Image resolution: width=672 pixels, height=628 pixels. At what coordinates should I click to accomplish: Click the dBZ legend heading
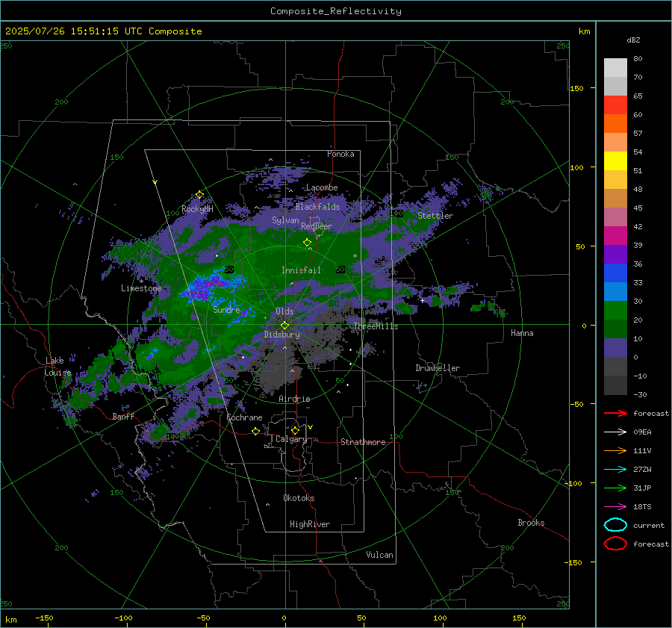(x=633, y=40)
